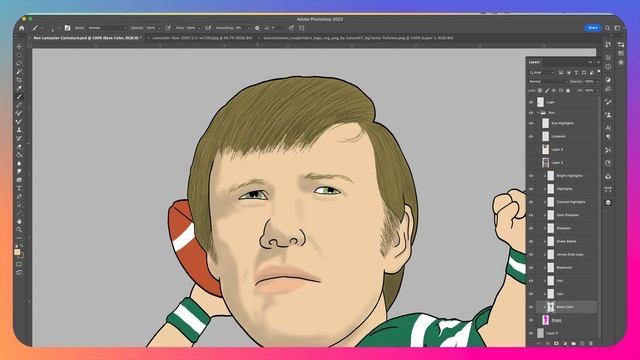640x360 pixels.
Task: Hide the Hair layer
Action: (531, 281)
